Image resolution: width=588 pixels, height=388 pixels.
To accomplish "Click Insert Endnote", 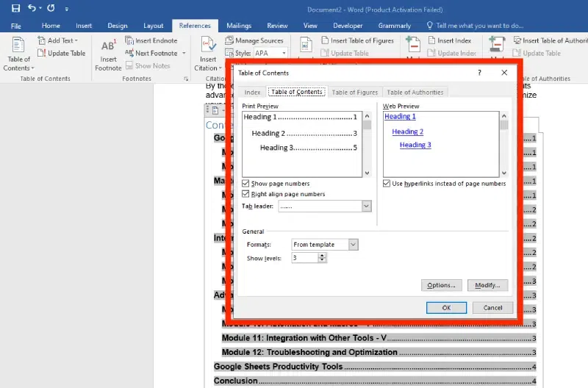I will [x=151, y=40].
